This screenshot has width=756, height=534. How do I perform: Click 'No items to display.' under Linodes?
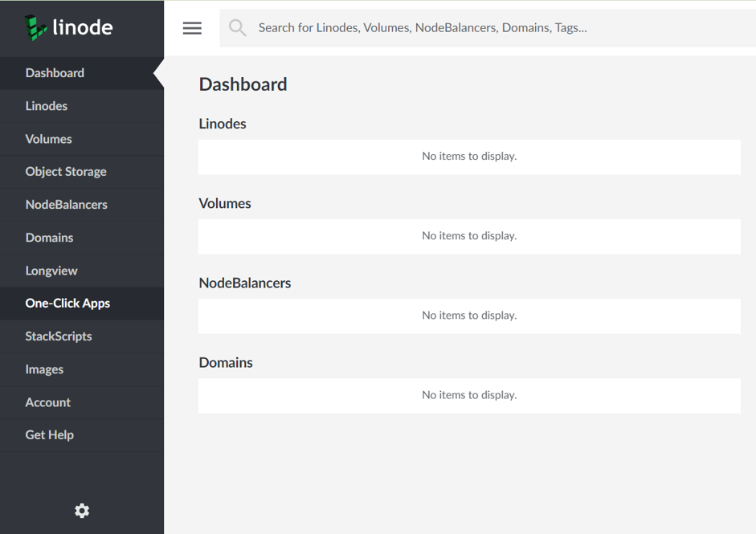(469, 156)
